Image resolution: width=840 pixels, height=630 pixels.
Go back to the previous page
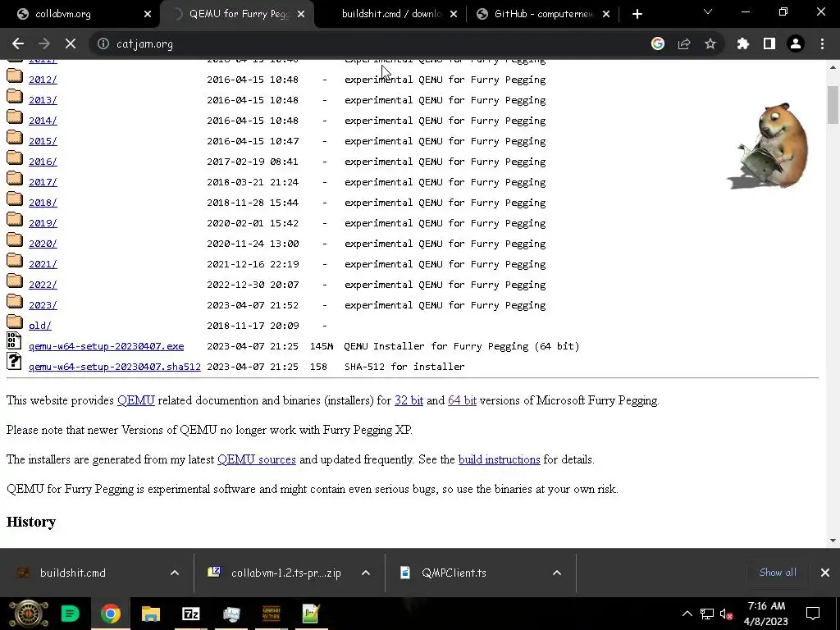point(18,44)
